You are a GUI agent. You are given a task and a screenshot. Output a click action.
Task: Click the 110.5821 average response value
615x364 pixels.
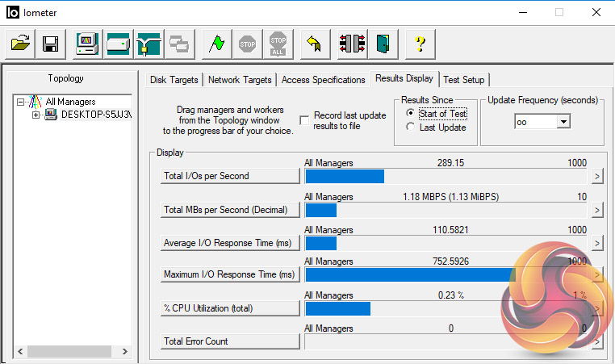pos(450,230)
